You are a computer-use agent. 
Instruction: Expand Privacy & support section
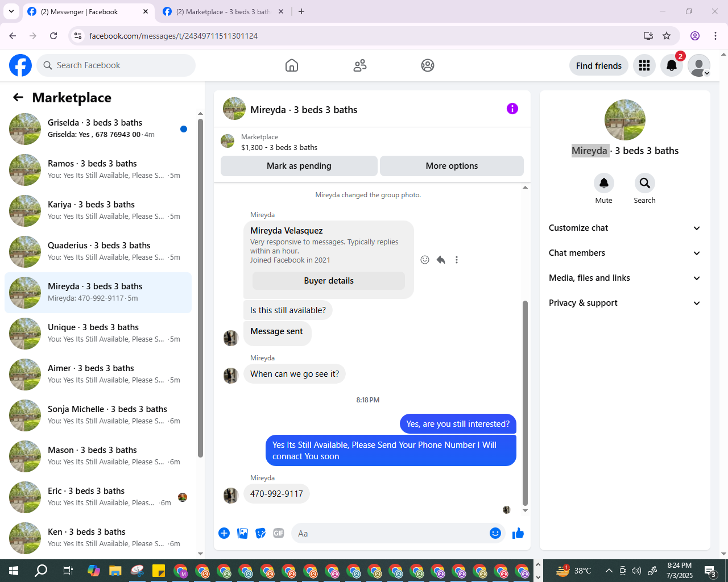[x=625, y=303]
